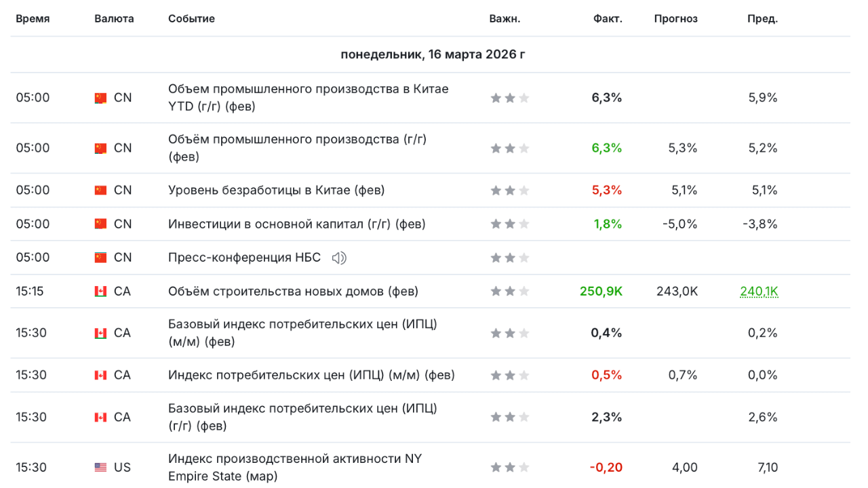Click the speaker icon beside Пресс-конференция НБС
The width and height of the screenshot is (868, 488).
tap(339, 258)
